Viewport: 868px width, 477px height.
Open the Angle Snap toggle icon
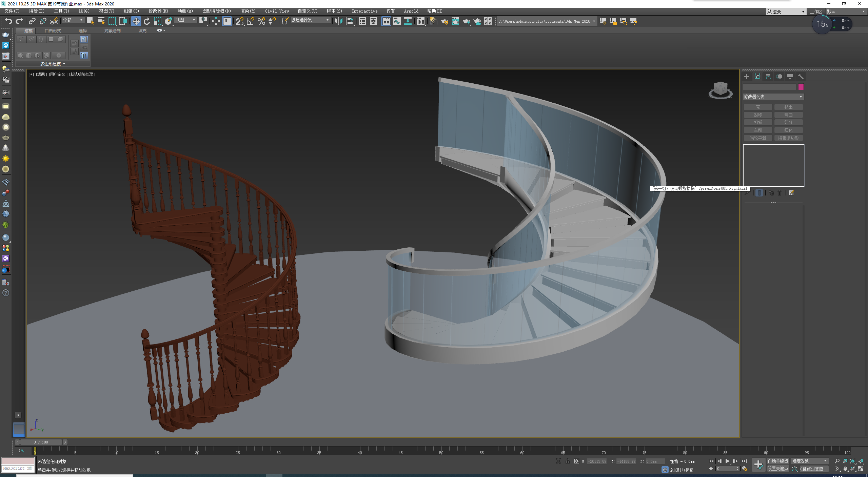point(251,21)
